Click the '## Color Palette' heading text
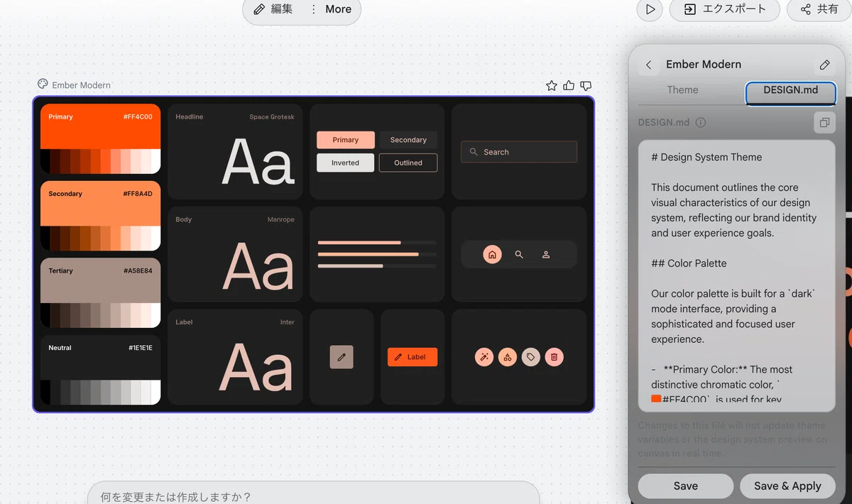Viewport: 852px width, 504px height. pos(689,263)
